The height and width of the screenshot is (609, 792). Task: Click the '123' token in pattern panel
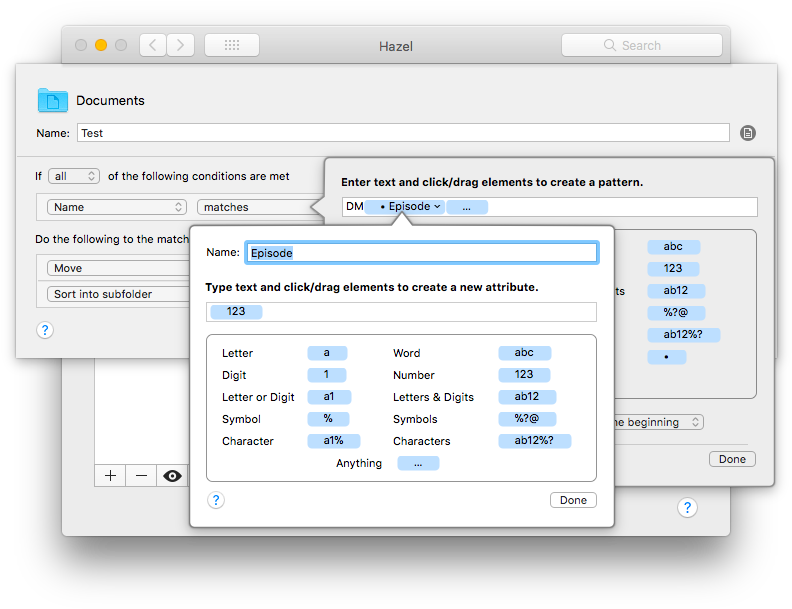[x=673, y=269]
